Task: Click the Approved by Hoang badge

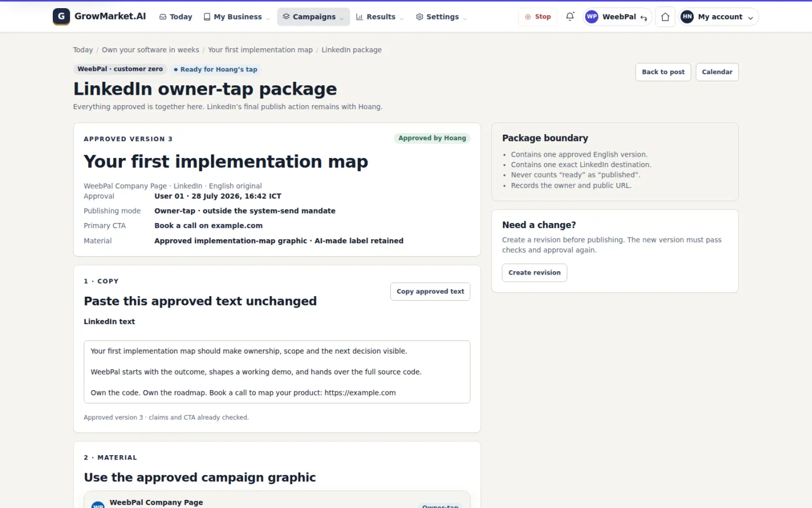Action: pos(432,138)
